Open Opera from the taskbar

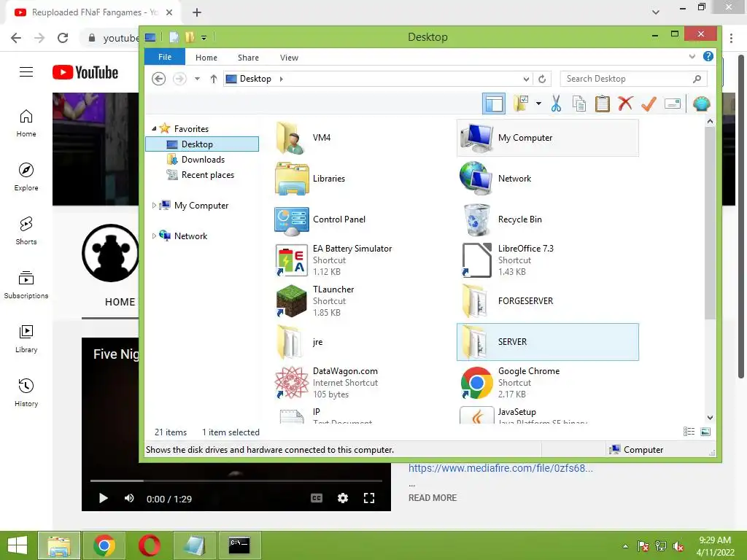pyautogui.click(x=149, y=545)
